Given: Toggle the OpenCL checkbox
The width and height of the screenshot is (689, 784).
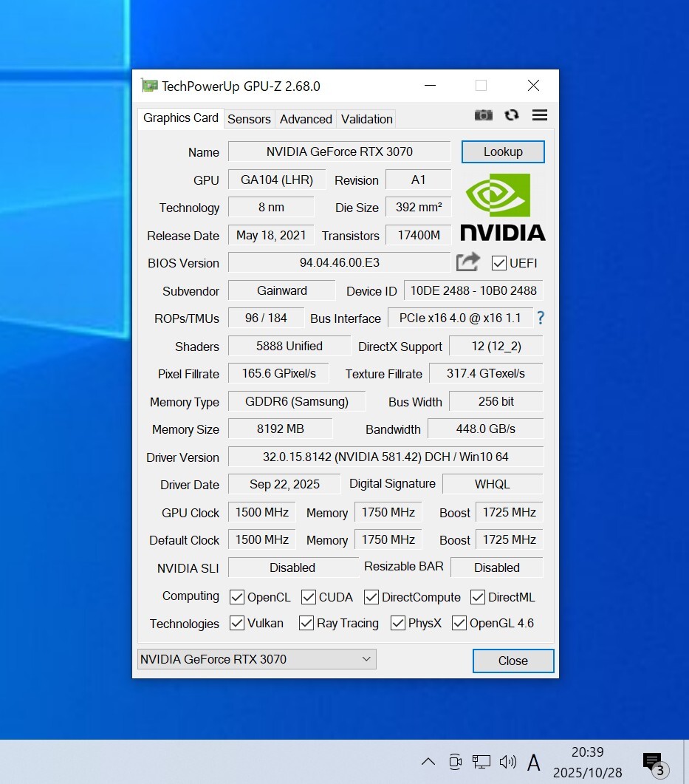Looking at the screenshot, I should tap(237, 597).
